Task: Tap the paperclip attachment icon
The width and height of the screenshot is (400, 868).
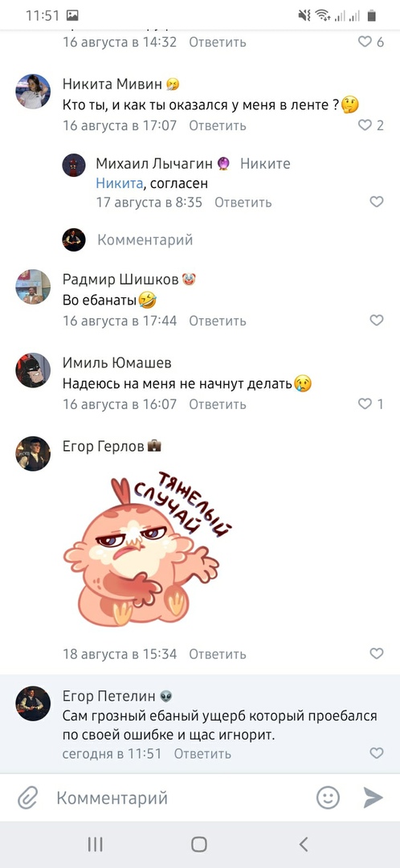Action: pos(27,798)
